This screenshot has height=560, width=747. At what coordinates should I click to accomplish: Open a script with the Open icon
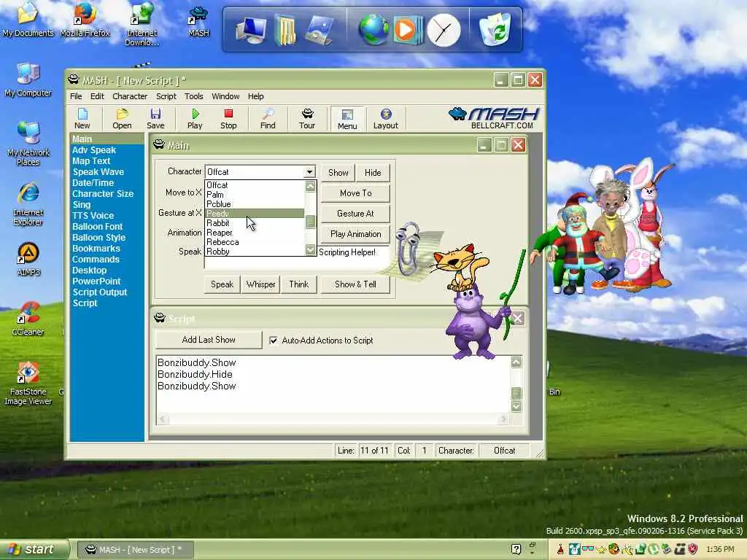coord(122,119)
